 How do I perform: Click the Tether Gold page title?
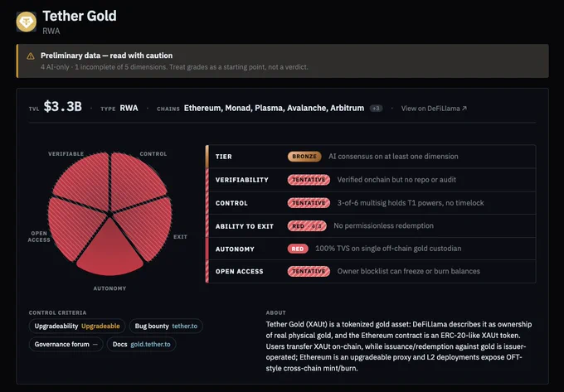(x=80, y=16)
